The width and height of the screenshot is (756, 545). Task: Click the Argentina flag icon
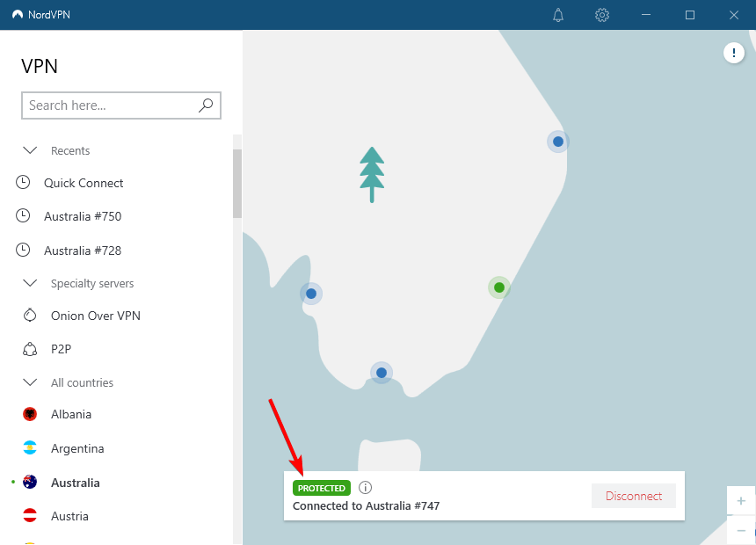(30, 448)
